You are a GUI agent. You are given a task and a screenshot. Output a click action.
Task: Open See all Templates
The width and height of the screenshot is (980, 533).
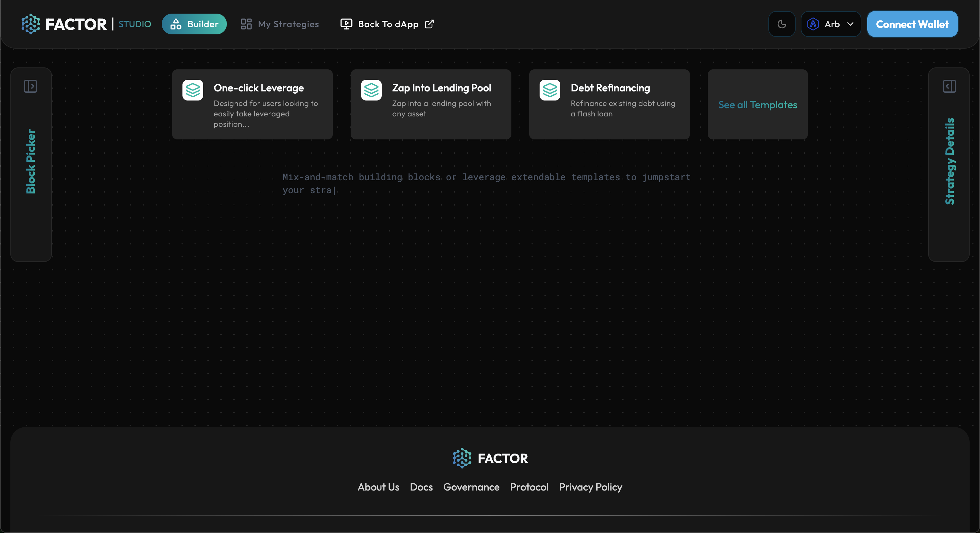tap(757, 105)
